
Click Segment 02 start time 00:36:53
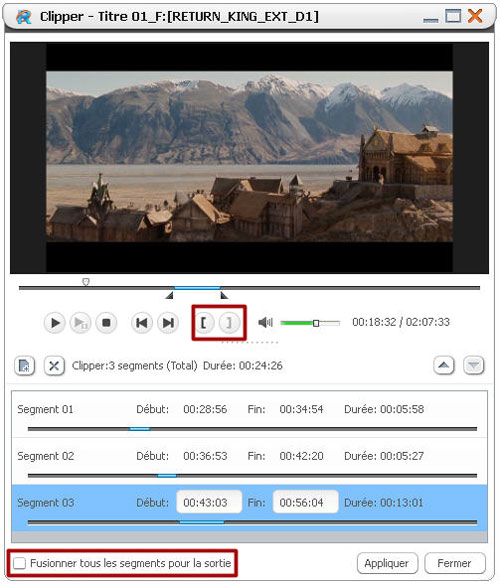pos(205,456)
